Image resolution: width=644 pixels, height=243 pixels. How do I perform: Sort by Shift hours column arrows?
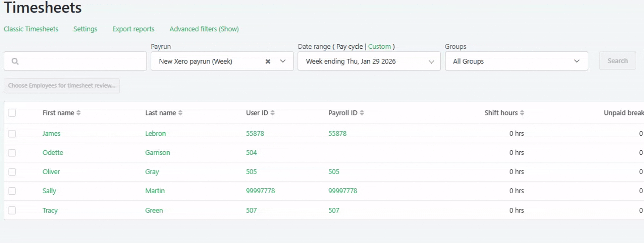click(x=522, y=113)
